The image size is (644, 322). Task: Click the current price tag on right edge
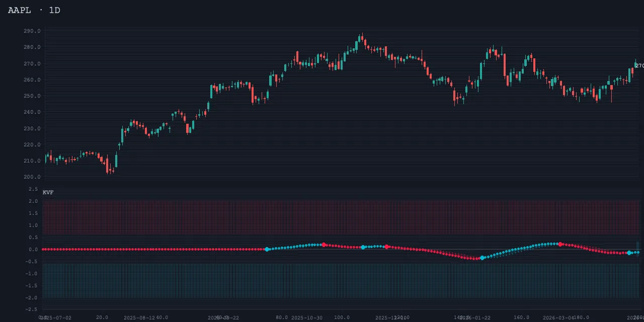(x=639, y=66)
